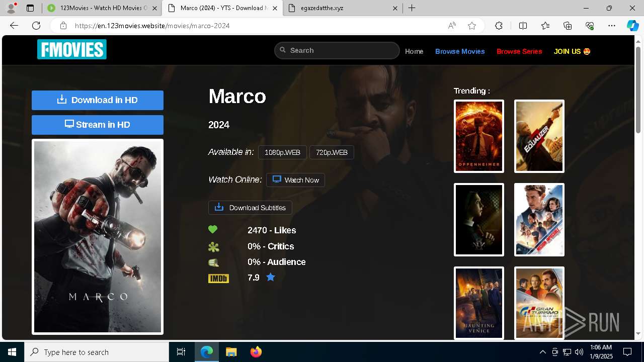This screenshot has width=644, height=362.
Task: Open the volume control in the system tray
Action: (579, 352)
